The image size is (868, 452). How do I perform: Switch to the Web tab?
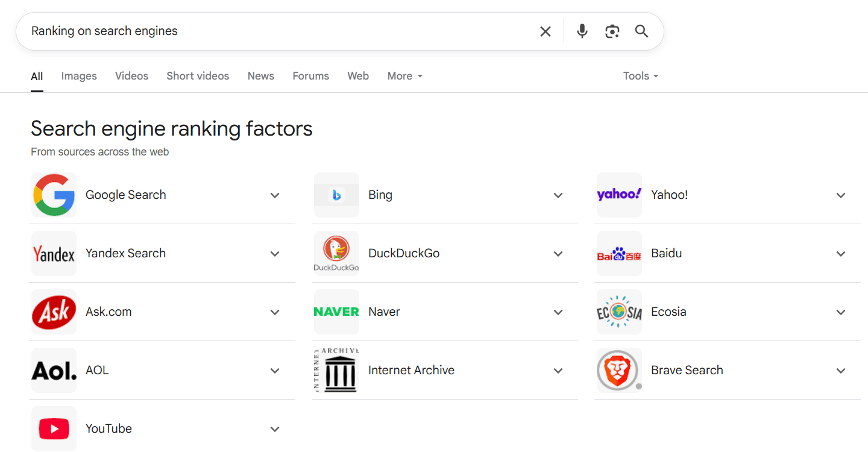358,76
